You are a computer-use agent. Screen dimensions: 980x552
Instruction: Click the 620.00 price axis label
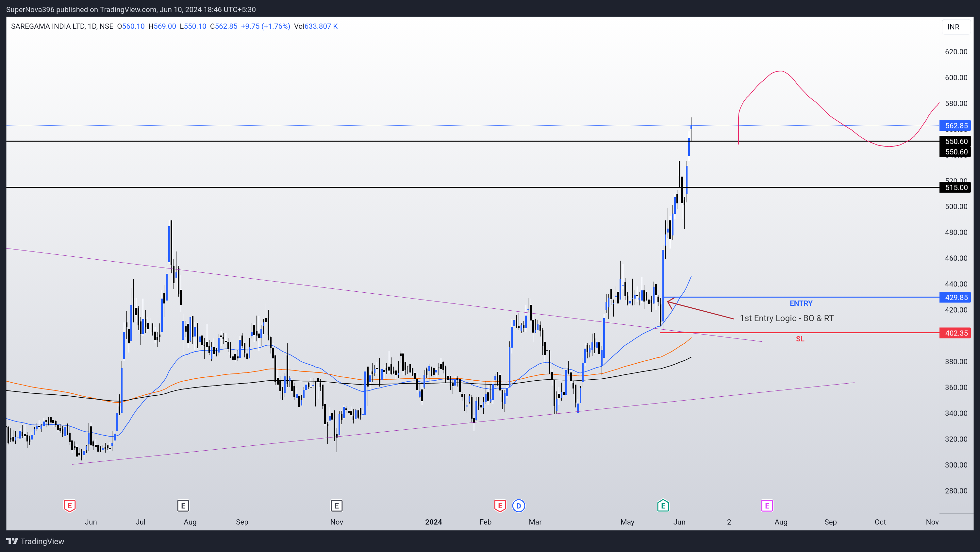tap(956, 52)
